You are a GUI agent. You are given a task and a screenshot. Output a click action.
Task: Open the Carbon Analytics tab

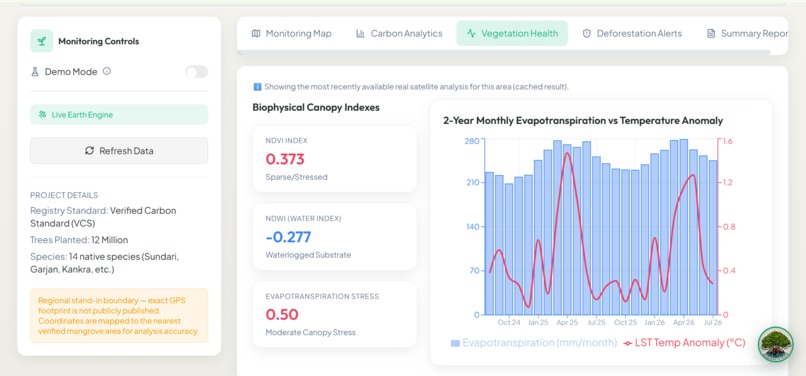pyautogui.click(x=399, y=33)
